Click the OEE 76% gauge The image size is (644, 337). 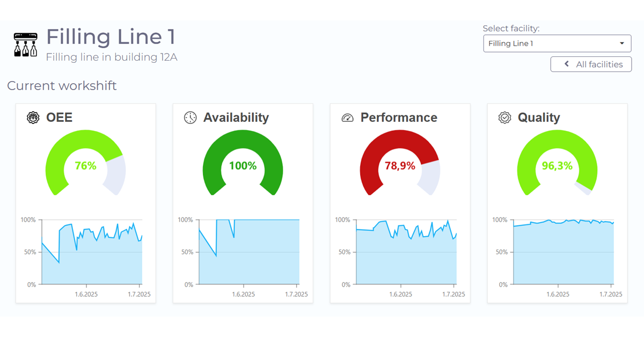(85, 166)
